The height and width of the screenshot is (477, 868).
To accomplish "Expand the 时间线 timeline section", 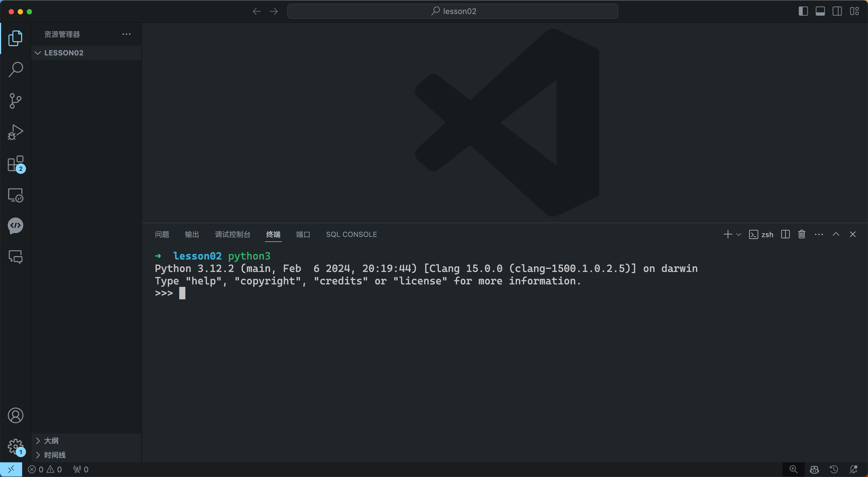I will point(86,455).
